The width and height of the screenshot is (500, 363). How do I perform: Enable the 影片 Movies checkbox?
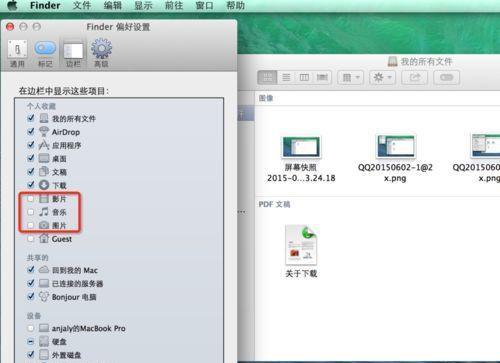click(30, 199)
